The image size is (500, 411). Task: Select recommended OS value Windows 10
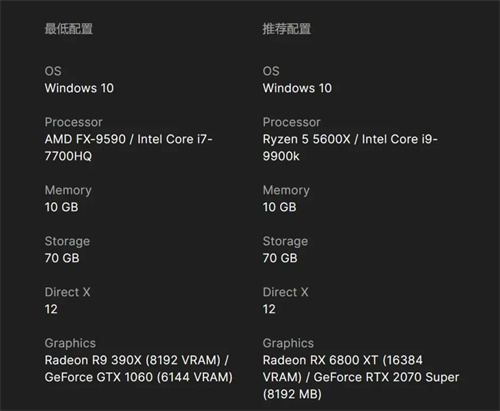[x=297, y=88]
